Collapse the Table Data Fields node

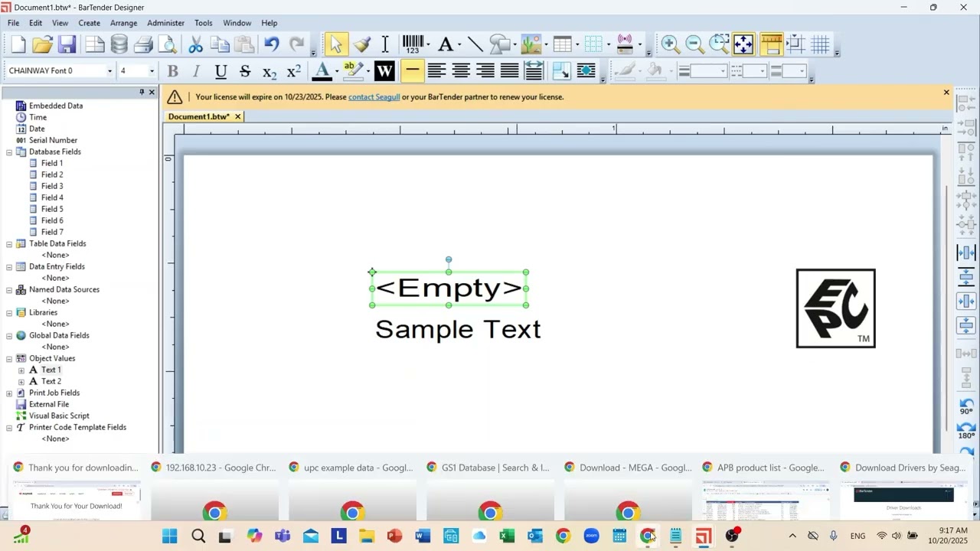[x=9, y=243]
